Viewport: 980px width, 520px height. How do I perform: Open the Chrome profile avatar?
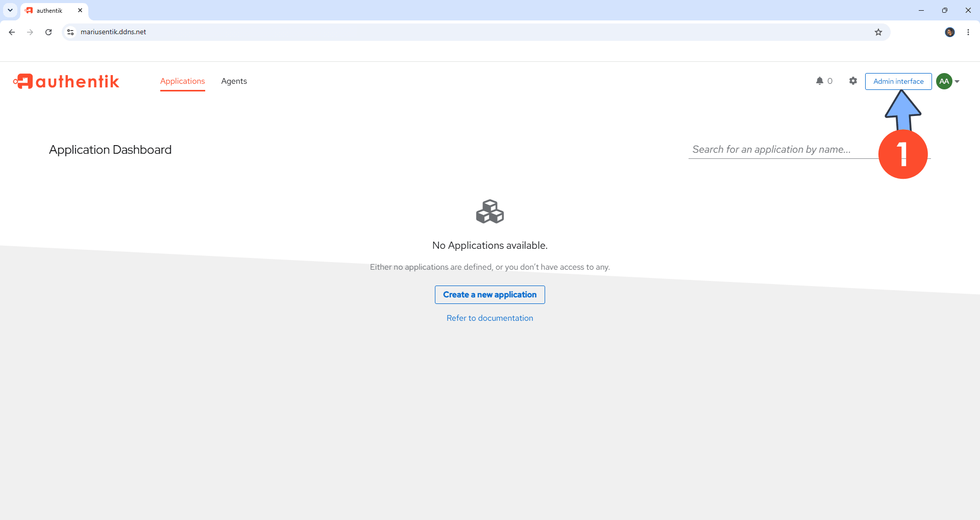click(x=949, y=32)
